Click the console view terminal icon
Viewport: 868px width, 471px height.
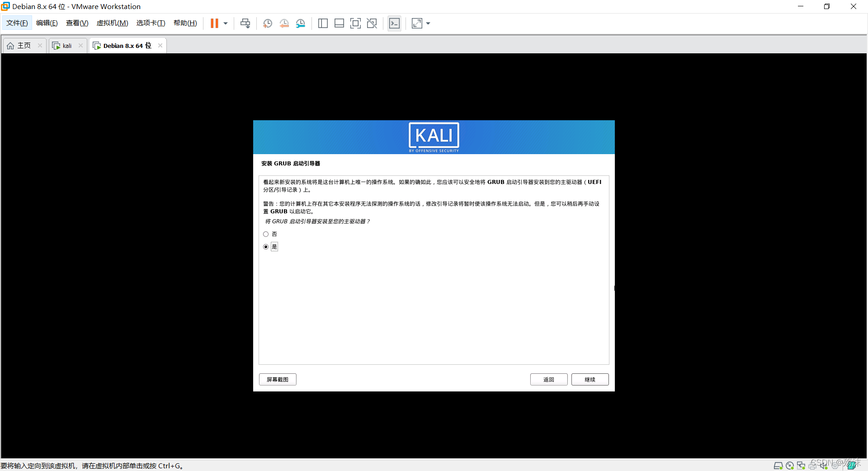point(394,24)
